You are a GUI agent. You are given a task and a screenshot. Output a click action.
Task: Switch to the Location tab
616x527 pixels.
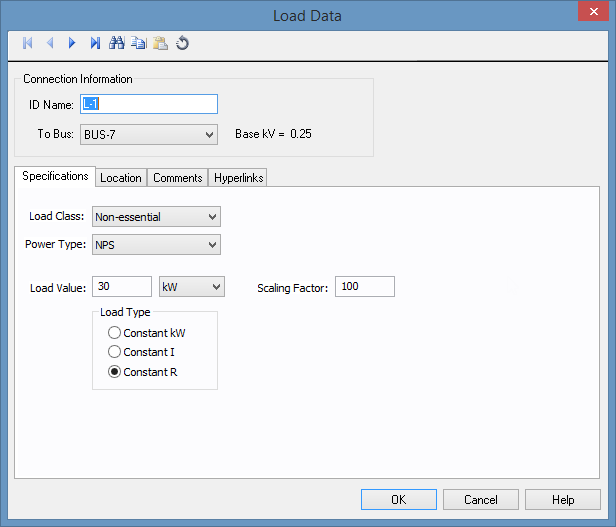(x=121, y=178)
